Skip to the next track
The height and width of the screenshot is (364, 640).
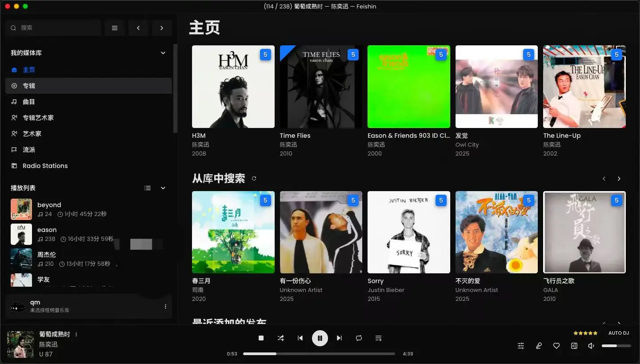point(340,338)
